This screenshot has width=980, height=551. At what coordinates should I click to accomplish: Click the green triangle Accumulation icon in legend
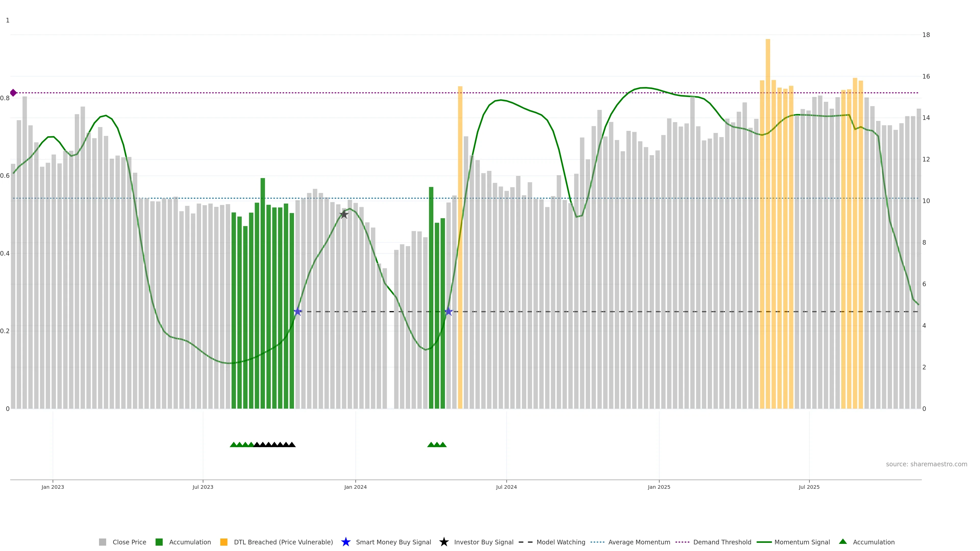843,542
